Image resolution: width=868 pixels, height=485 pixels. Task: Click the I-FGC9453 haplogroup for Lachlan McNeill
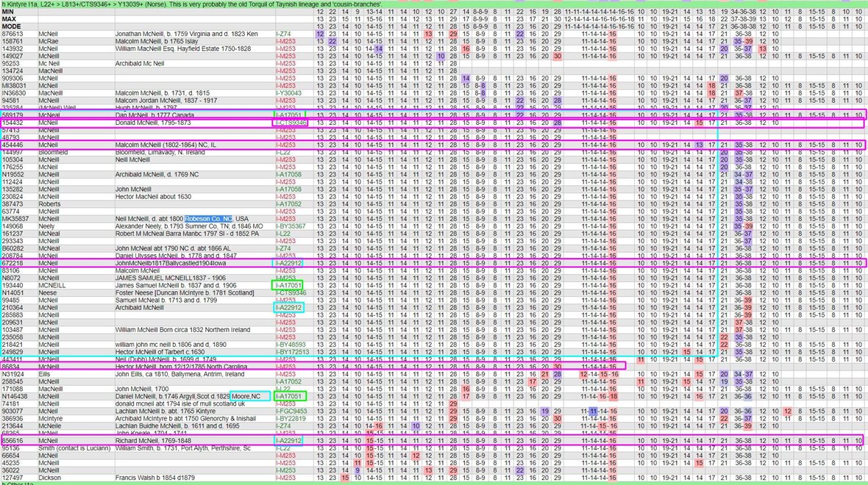291,411
